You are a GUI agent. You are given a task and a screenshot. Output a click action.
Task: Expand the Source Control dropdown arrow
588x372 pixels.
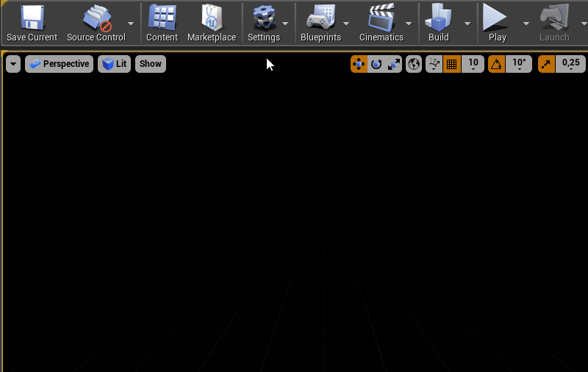131,24
